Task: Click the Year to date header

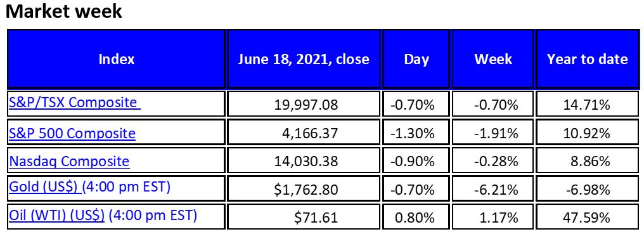Action: tap(588, 59)
